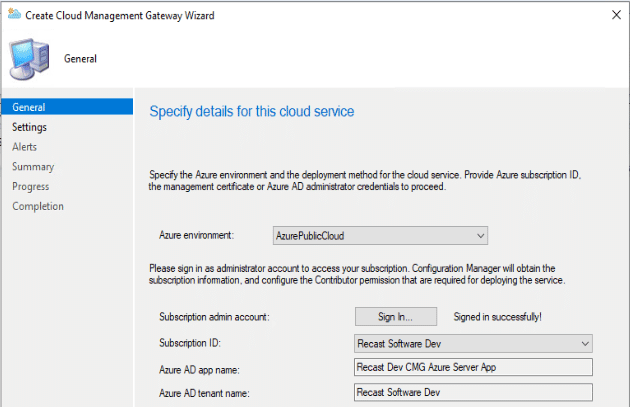The width and height of the screenshot is (630, 407).
Task: Select the Summary step in the sidebar
Action: point(33,167)
